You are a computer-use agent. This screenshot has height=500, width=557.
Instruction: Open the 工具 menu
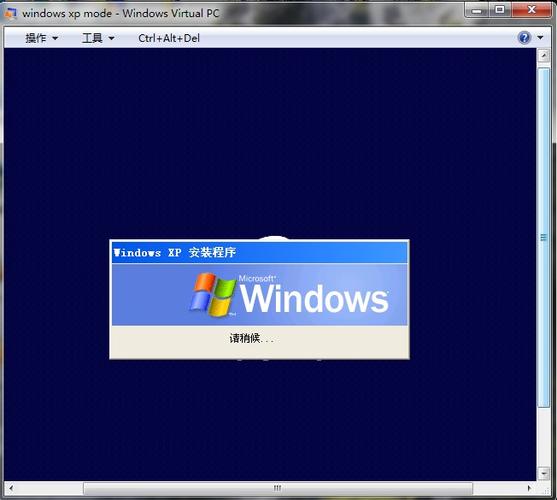[x=98, y=38]
